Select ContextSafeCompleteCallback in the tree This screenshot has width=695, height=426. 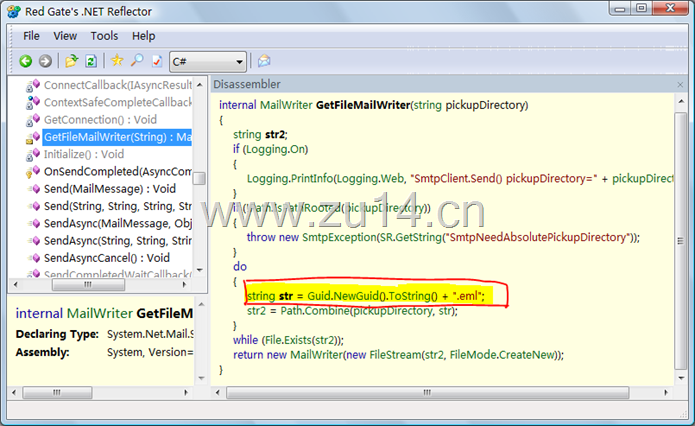pos(117,102)
